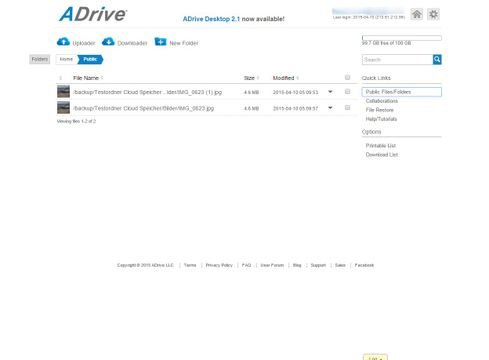The width and height of the screenshot is (489, 360).
Task: Expand dropdown arrow for IMG_0823 (1).jpg
Action: (330, 91)
